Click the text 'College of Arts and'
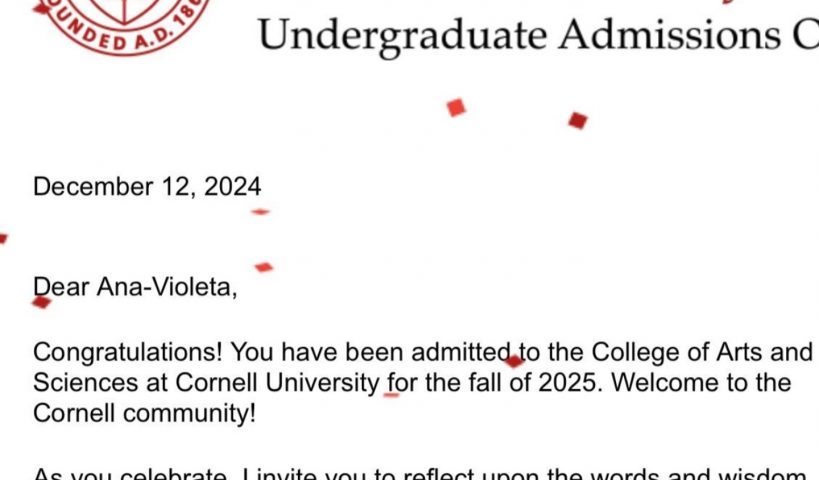The height and width of the screenshot is (480, 819). pyautogui.click(x=702, y=352)
